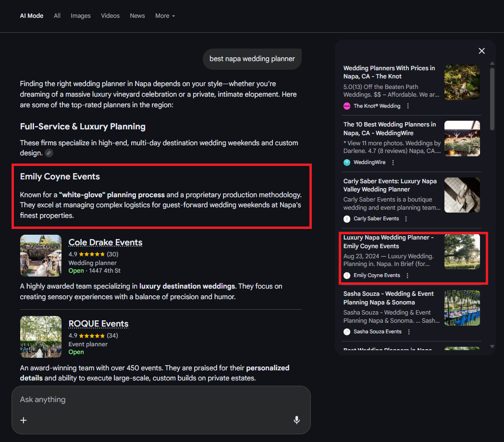The width and height of the screenshot is (504, 442).
Task: Open the All results tab
Action: (x=57, y=16)
